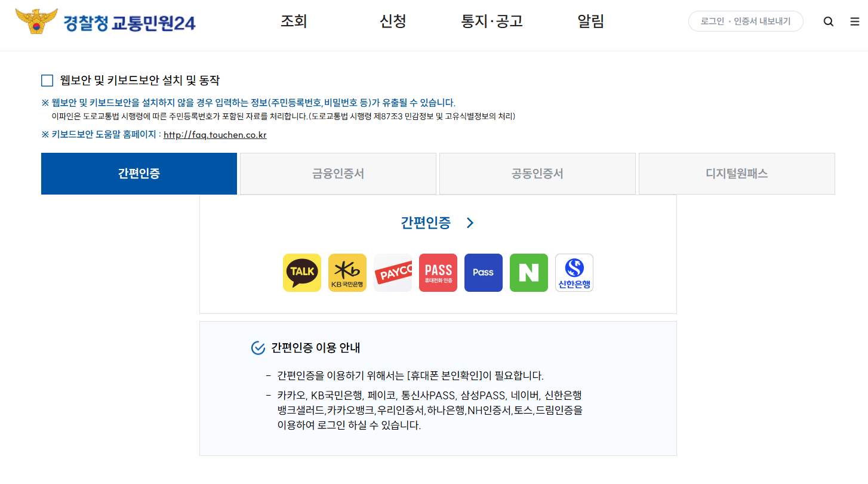
Task: Open the 신청 menu
Action: [393, 21]
